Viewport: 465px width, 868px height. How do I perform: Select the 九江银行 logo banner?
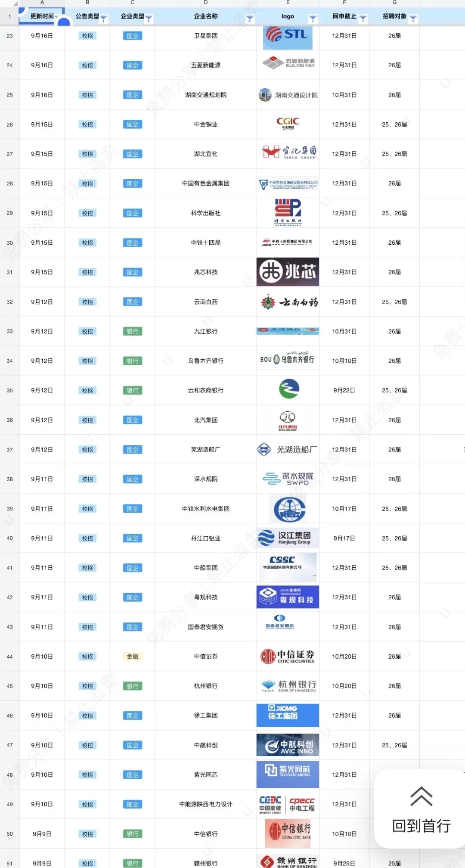pyautogui.click(x=288, y=331)
